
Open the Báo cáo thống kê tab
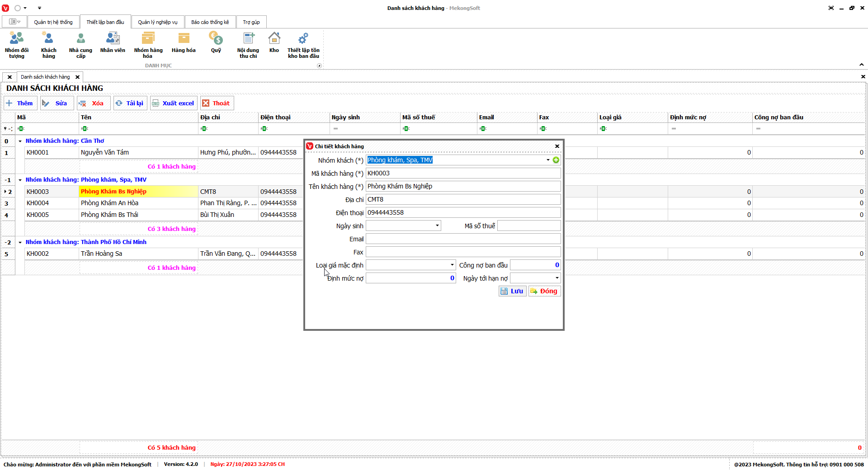coord(210,22)
